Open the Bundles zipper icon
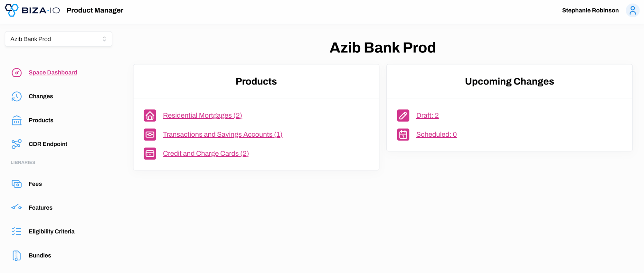The image size is (644, 273). coord(16,255)
